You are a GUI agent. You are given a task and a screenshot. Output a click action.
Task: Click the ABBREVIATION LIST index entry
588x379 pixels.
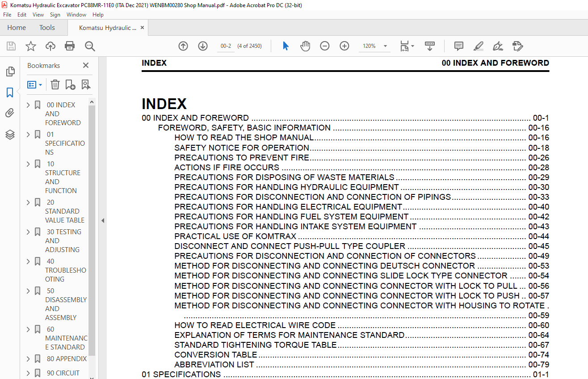coord(214,364)
